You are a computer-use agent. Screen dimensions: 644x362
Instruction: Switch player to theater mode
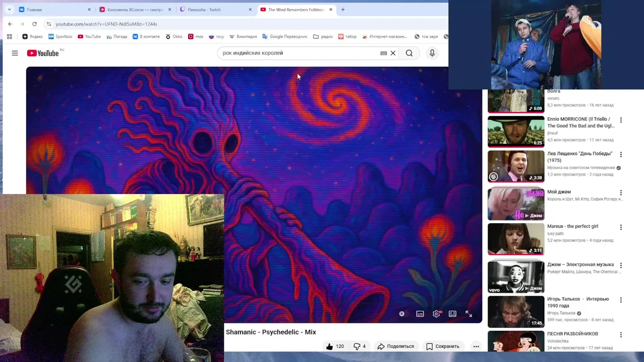click(452, 314)
